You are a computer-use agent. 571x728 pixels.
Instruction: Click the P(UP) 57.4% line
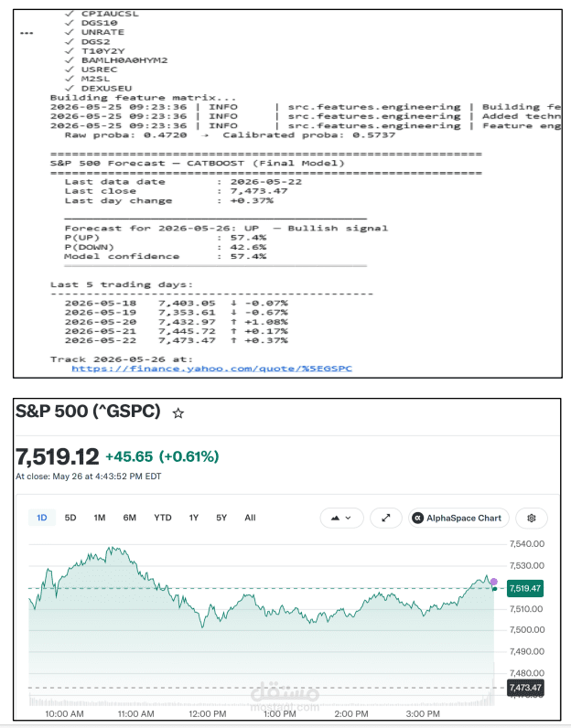[166, 238]
